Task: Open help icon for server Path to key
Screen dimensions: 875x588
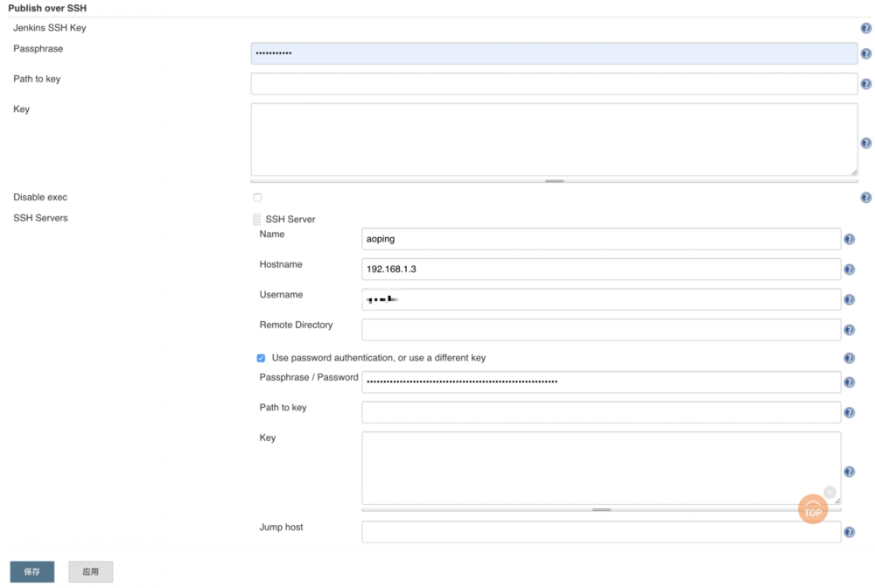Action: (850, 412)
